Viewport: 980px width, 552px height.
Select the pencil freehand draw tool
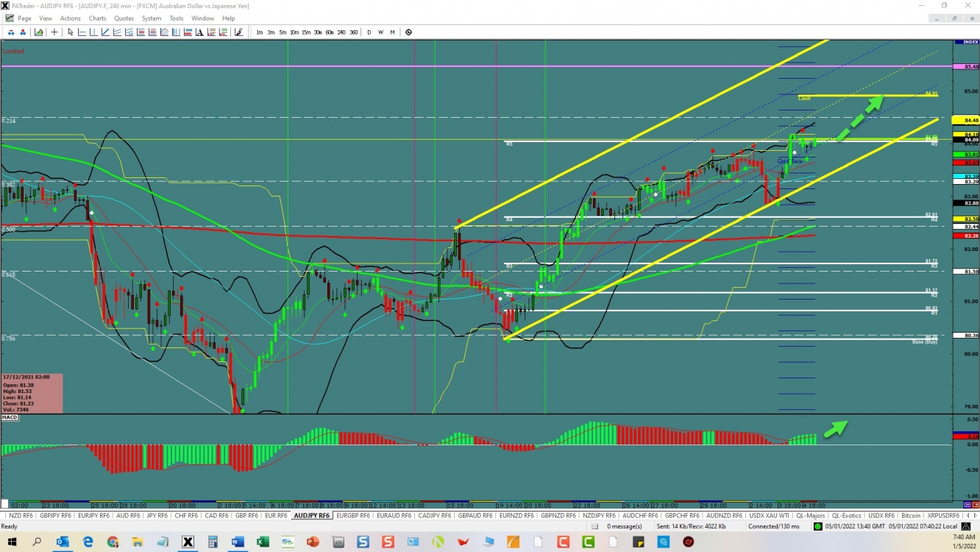click(x=238, y=32)
